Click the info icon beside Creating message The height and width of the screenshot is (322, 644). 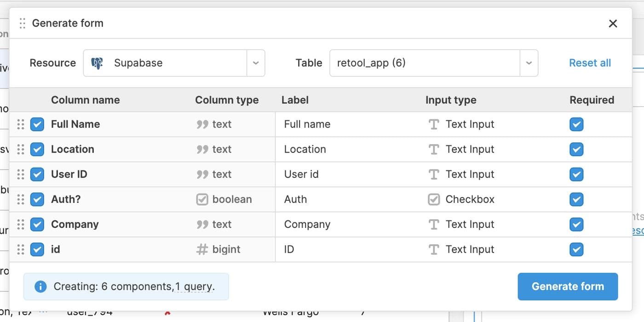click(40, 287)
